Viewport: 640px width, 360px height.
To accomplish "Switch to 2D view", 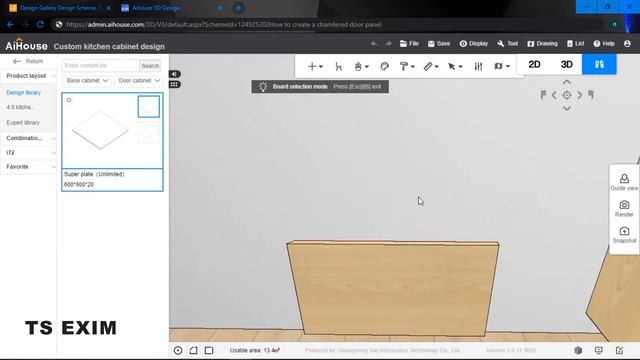I will point(534,64).
